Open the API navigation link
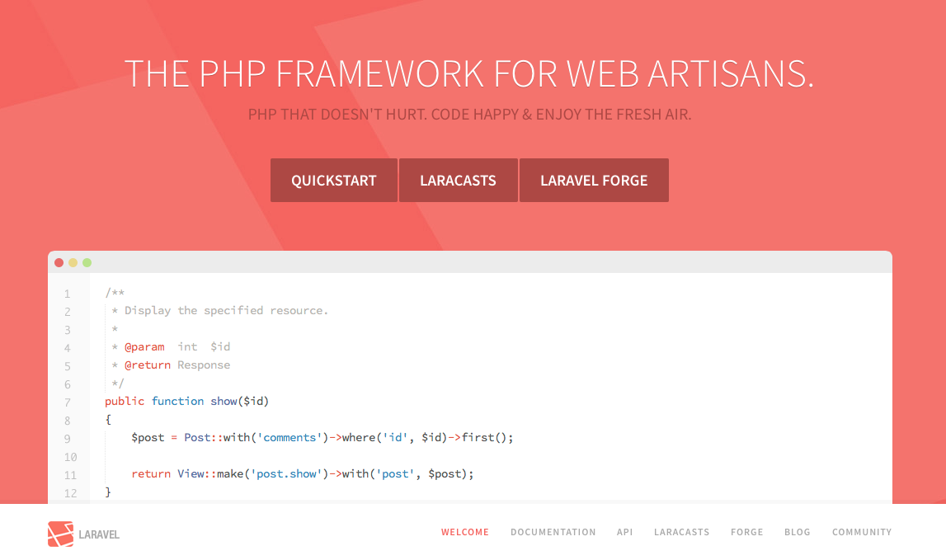Image resolution: width=946 pixels, height=560 pixels. pyautogui.click(x=624, y=532)
